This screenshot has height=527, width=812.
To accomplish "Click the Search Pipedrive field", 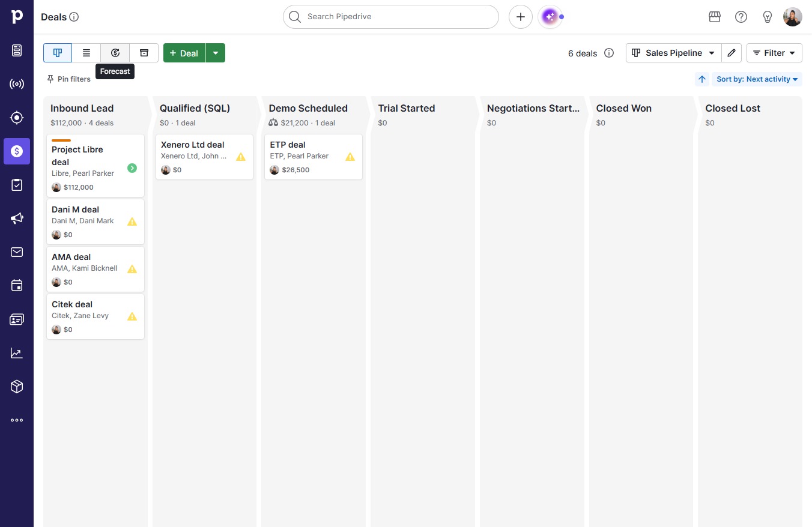I will click(x=391, y=17).
